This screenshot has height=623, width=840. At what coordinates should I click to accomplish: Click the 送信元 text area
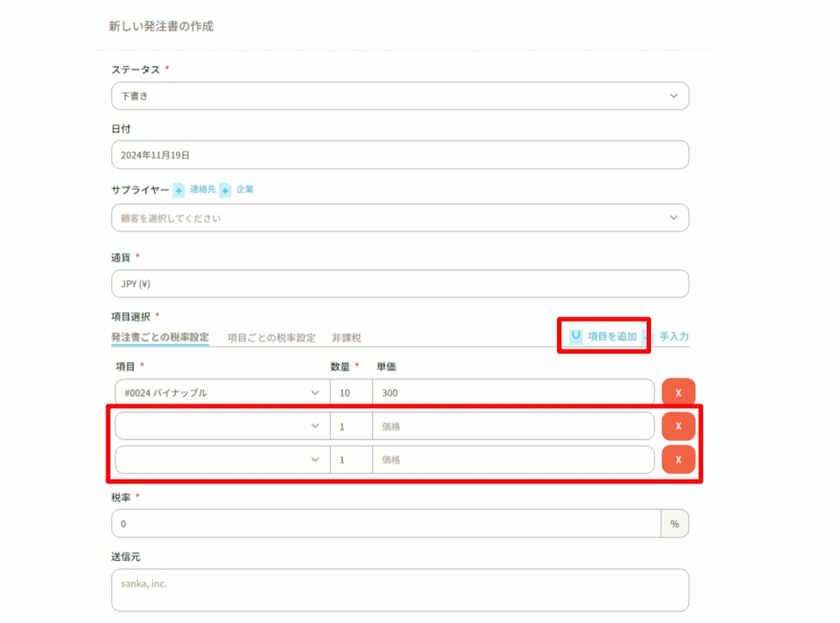pyautogui.click(x=400, y=590)
